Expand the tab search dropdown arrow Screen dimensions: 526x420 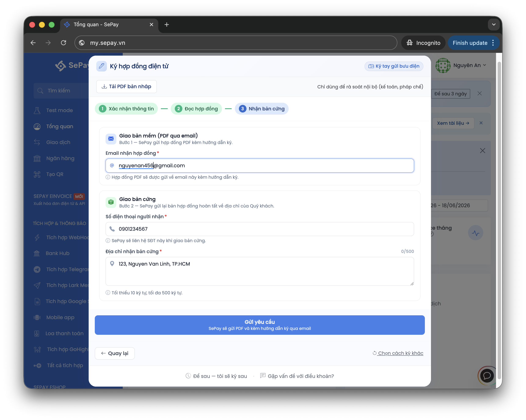click(x=494, y=24)
